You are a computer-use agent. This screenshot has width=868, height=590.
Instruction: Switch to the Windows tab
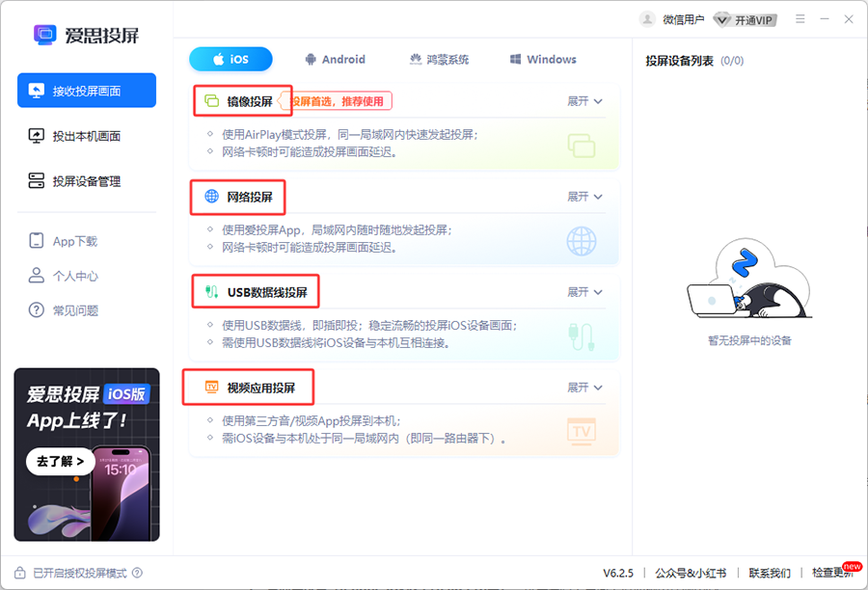coord(543,59)
